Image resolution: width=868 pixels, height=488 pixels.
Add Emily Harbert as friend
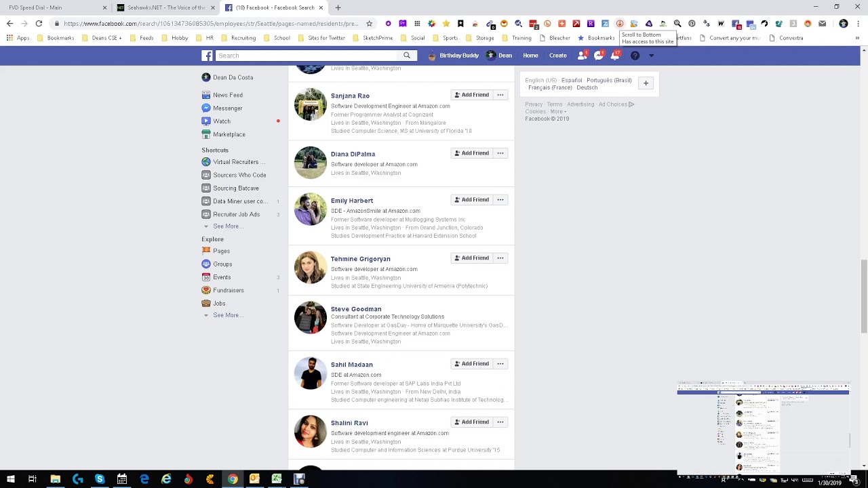tap(471, 200)
